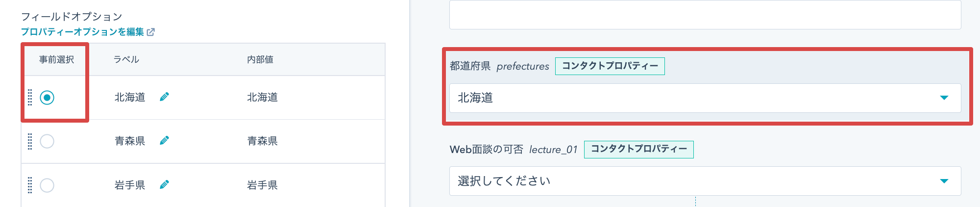Open the Web面談の可否 dropdown 選択してください
Viewport: 980px width, 207px height.
point(705,181)
